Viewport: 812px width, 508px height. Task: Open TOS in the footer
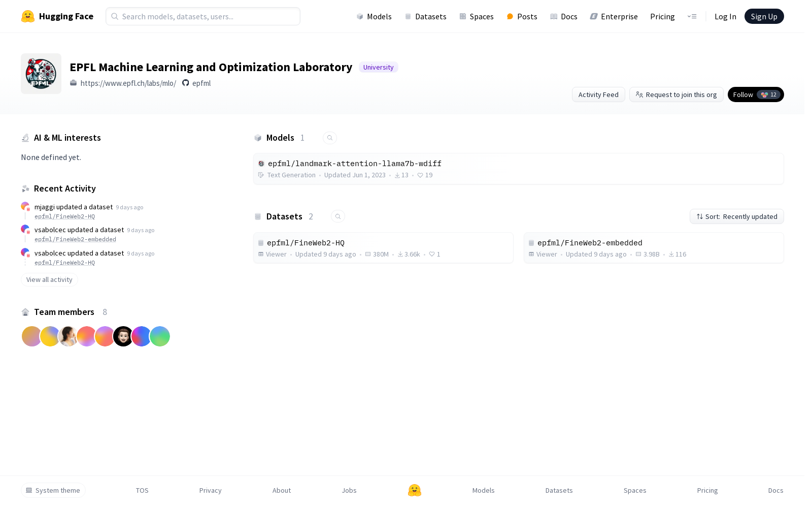tap(142, 490)
